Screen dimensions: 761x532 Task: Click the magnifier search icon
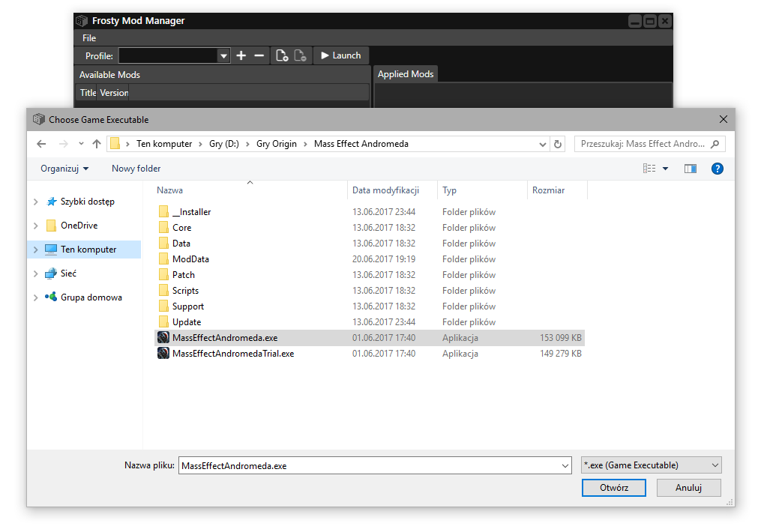click(x=715, y=144)
